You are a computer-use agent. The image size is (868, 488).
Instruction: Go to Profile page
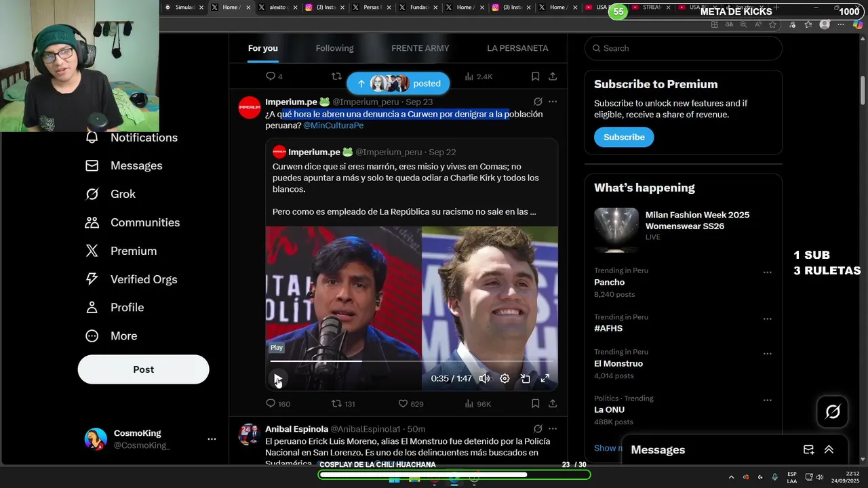[115, 307]
